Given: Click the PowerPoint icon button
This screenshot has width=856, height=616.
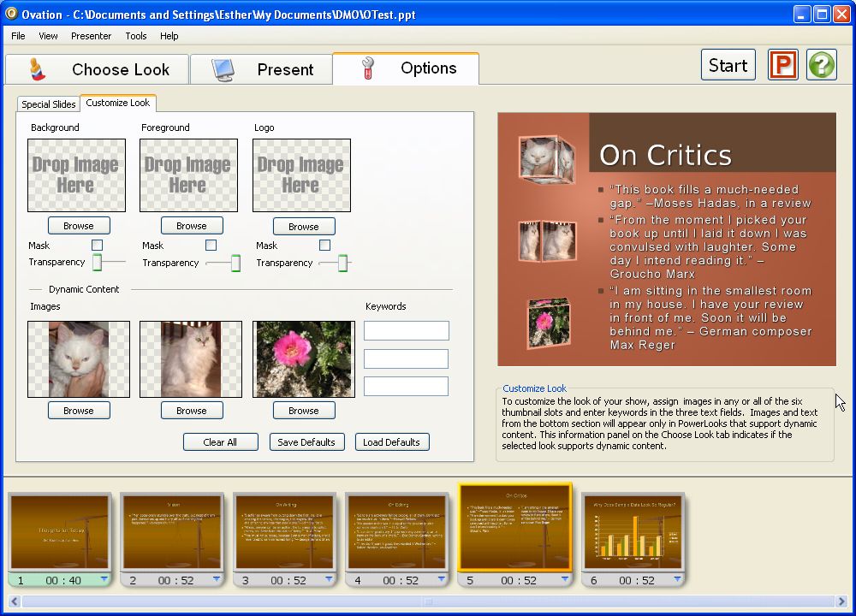Looking at the screenshot, I should 782,66.
